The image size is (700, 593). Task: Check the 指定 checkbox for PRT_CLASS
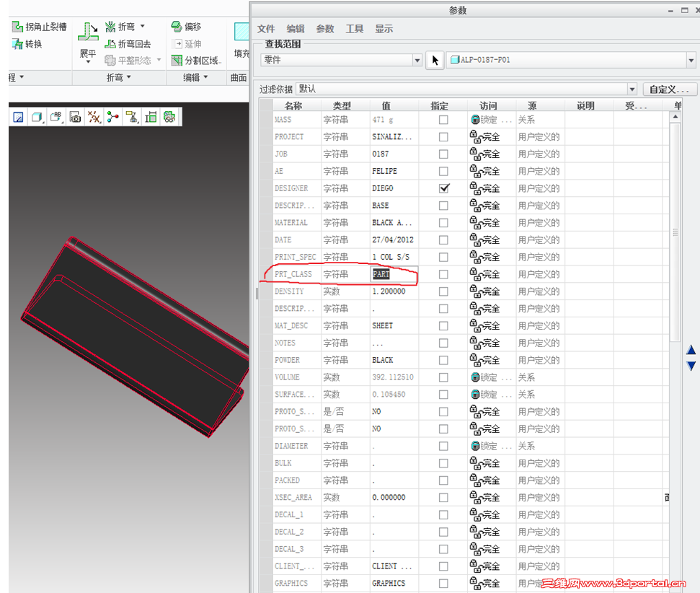click(x=443, y=274)
